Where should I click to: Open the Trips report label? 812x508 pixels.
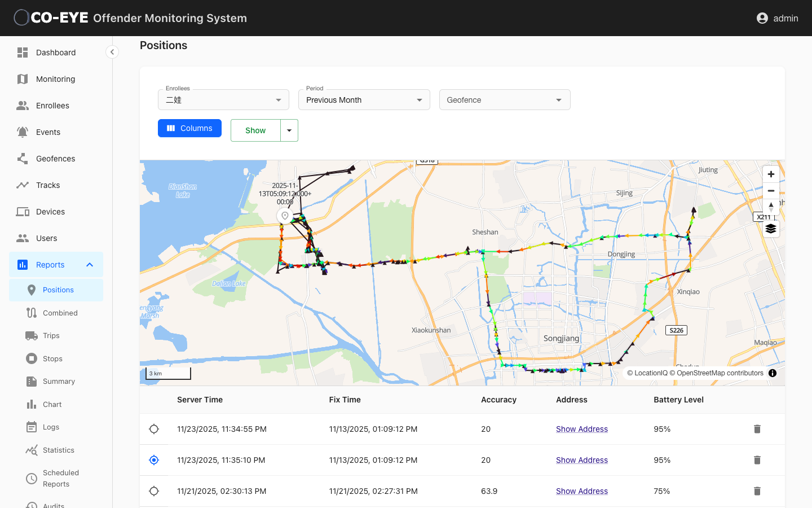[x=51, y=336]
